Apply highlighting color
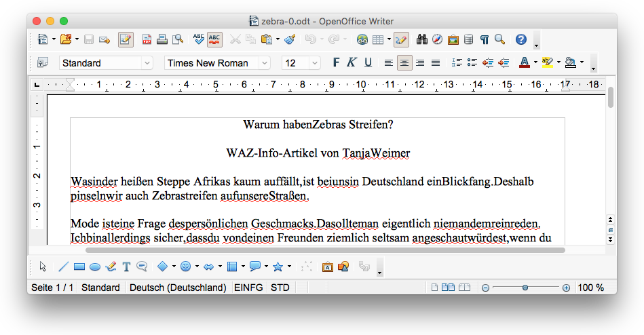The height and width of the screenshot is (335, 644). coord(548,62)
